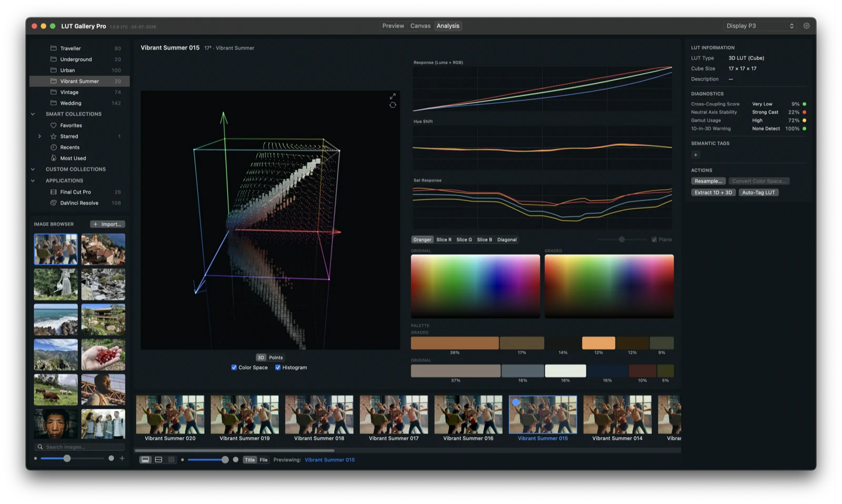Click the folder icon beside Vintage
This screenshot has width=842, height=504.
[x=53, y=92]
